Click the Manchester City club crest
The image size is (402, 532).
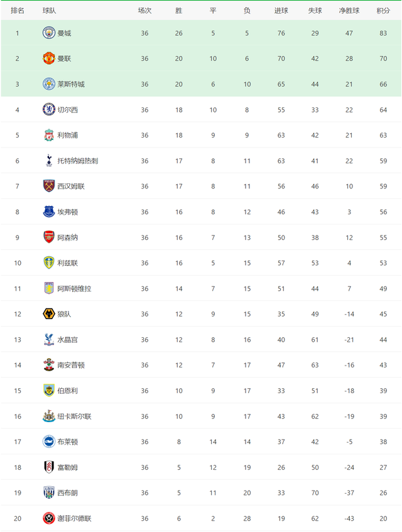[x=49, y=33]
